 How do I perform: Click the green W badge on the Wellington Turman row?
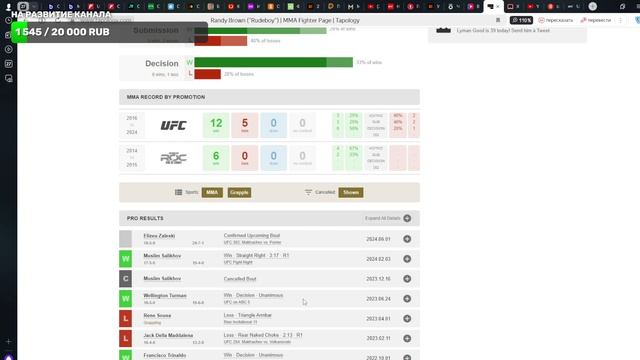point(125,299)
